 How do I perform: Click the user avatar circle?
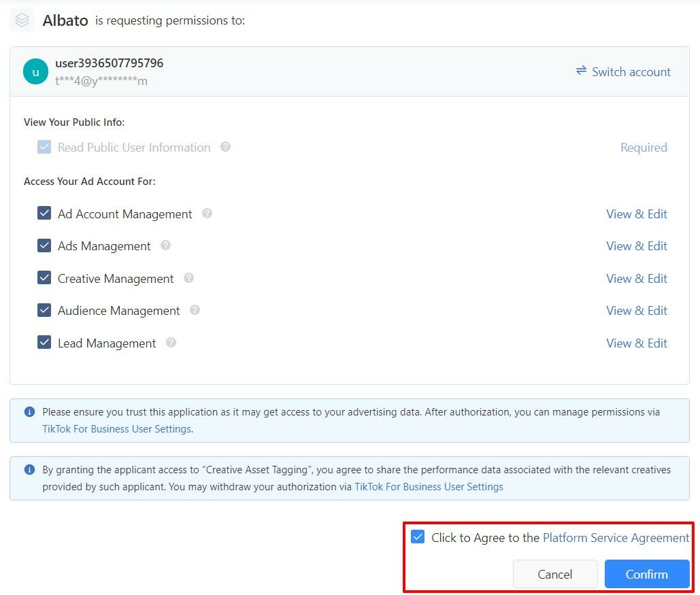35,71
